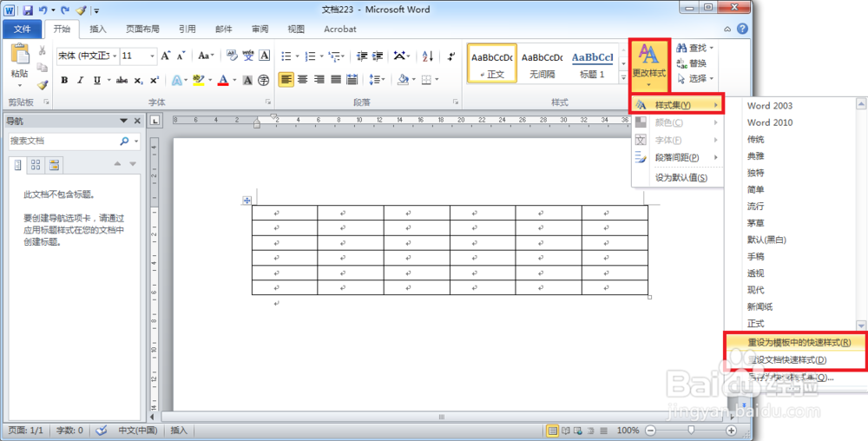The image size is (868, 441).
Task: Open the Phonetic Guide (wén) tool
Action: [x=248, y=56]
